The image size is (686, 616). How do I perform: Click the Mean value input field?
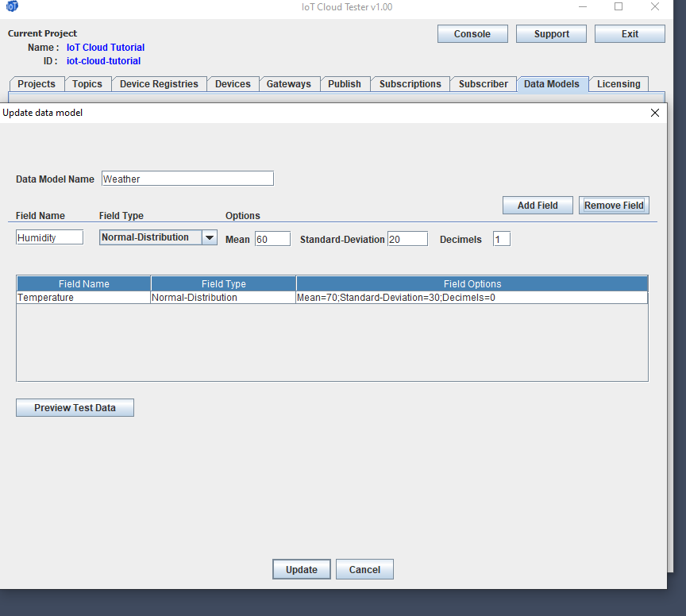(272, 239)
